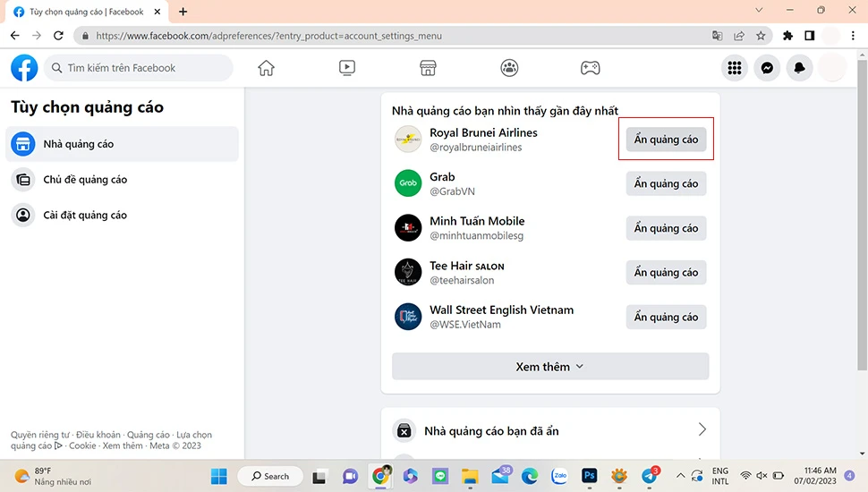Go to Facebook Home icon
Image resolution: width=868 pixels, height=492 pixels.
pyautogui.click(x=266, y=68)
